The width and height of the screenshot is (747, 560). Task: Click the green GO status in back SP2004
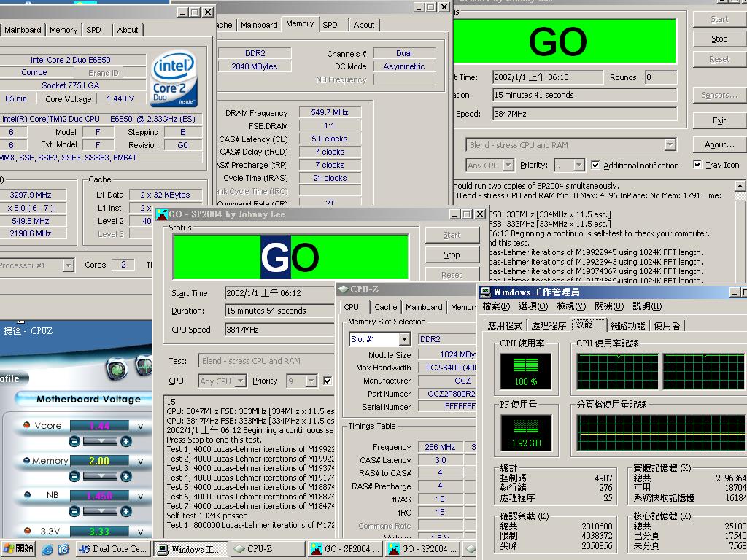565,42
